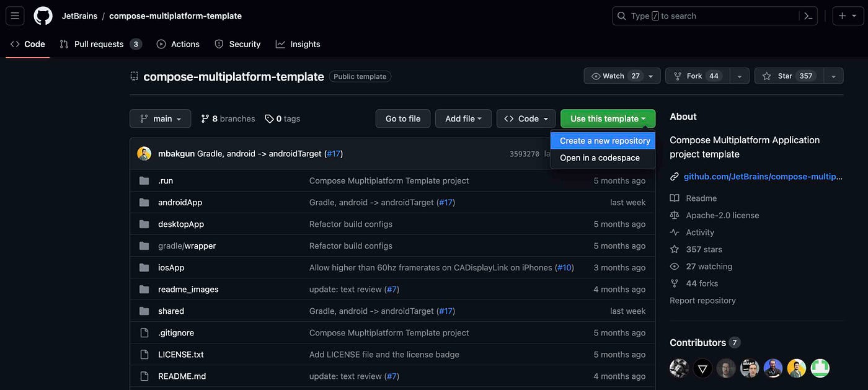Open the Star lists dropdown arrow
The image size is (868, 390).
pyautogui.click(x=833, y=76)
